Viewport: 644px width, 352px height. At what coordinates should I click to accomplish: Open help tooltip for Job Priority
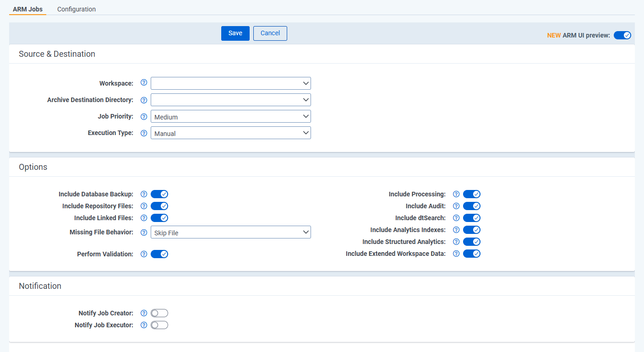coord(144,117)
